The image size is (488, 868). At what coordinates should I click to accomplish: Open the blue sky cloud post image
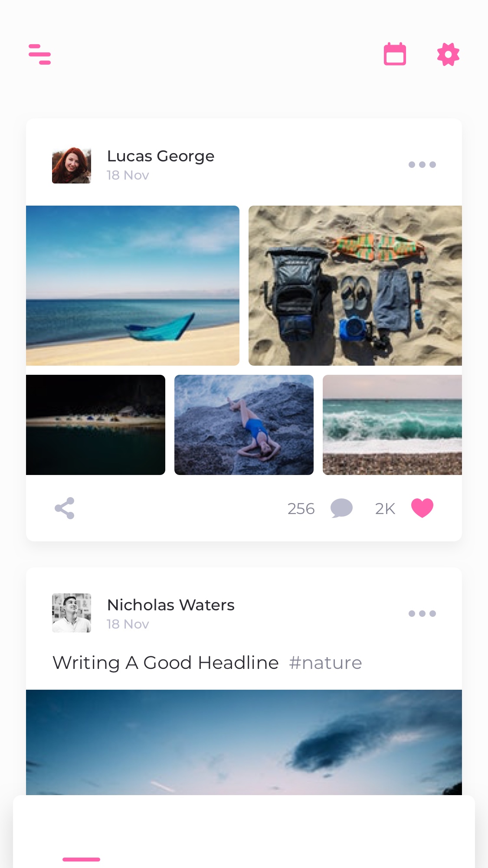[244, 742]
